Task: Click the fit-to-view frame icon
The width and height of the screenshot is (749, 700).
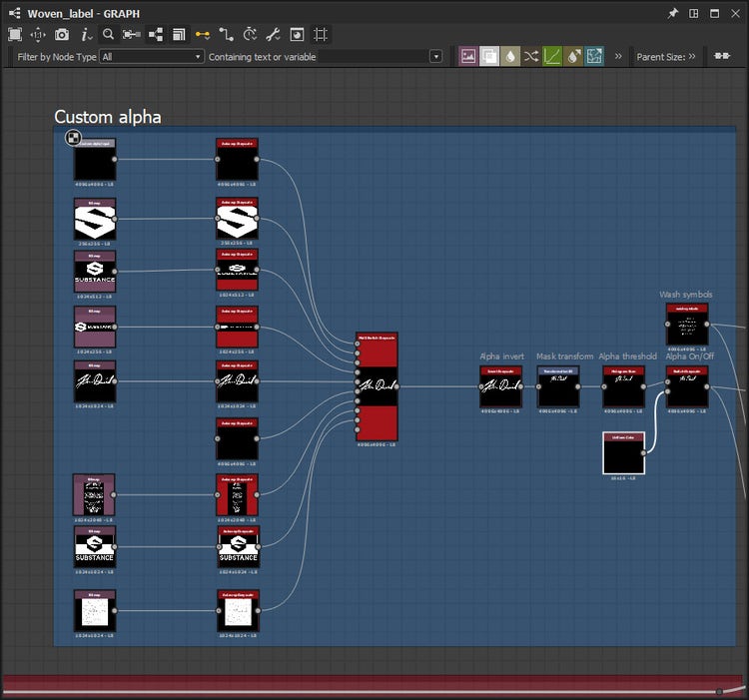Action: (x=15, y=34)
